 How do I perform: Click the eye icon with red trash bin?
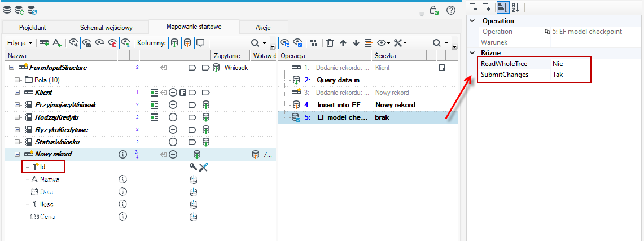coord(112,43)
